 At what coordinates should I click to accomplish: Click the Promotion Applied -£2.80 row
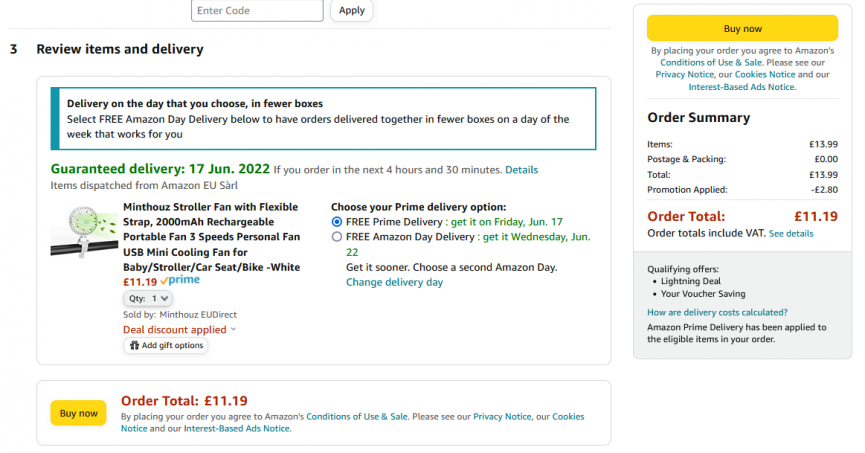pyautogui.click(x=742, y=190)
